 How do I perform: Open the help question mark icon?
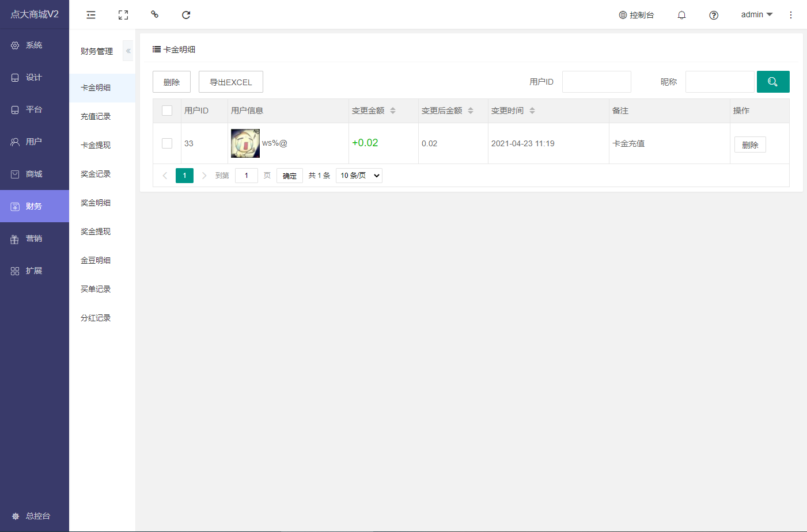pyautogui.click(x=714, y=15)
